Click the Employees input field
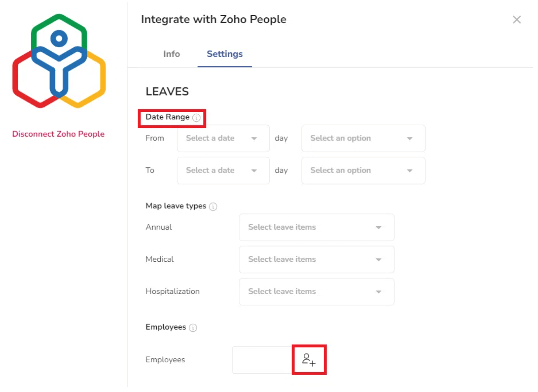Image resolution: width=538 pixels, height=392 pixels. click(262, 360)
